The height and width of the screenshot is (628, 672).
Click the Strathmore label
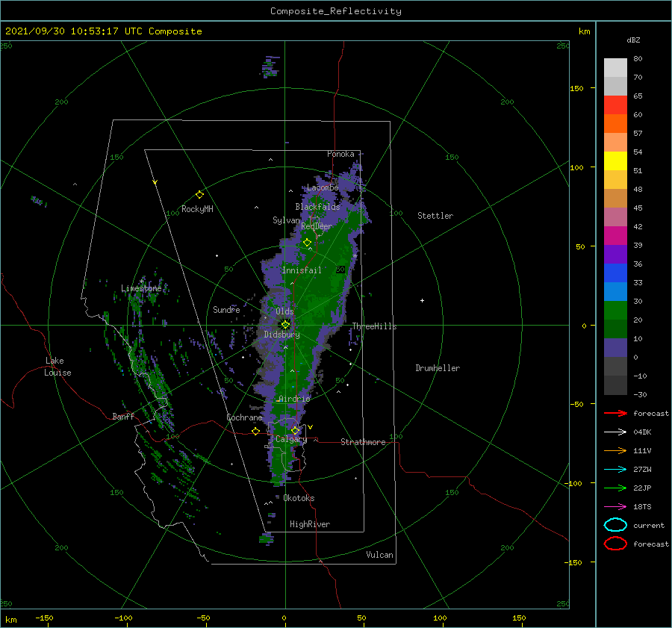[x=363, y=442]
